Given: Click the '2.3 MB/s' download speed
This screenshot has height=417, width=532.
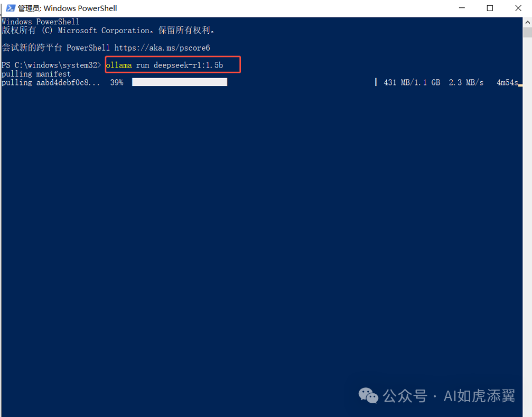Looking at the screenshot, I should [466, 82].
